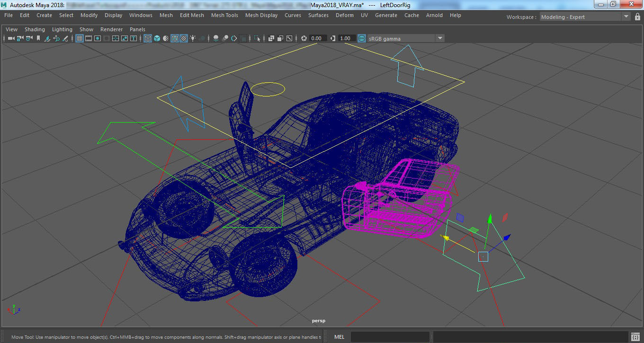The height and width of the screenshot is (343, 644).
Task: Toggle the Lock Camera icon
Action: (20, 38)
